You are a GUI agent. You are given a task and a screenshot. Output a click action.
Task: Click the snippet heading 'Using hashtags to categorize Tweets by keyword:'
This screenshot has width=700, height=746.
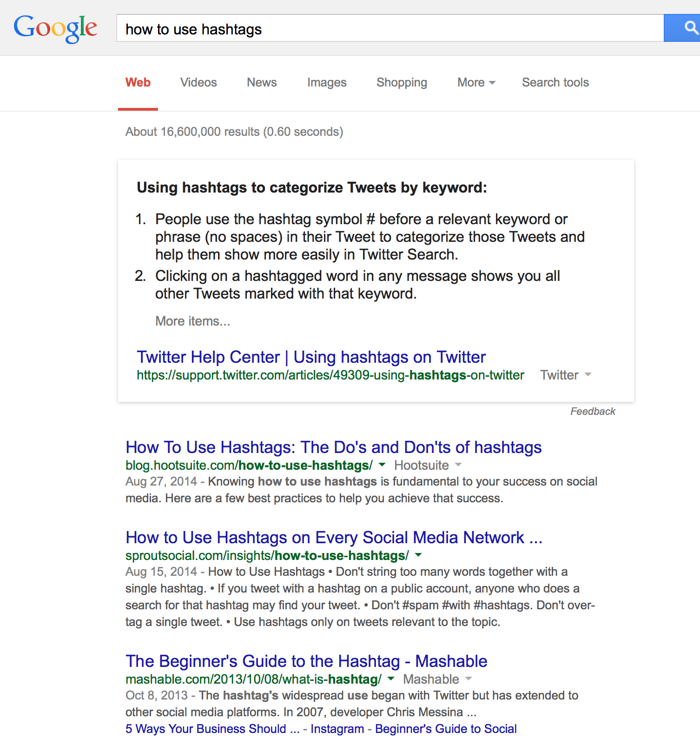pos(312,188)
